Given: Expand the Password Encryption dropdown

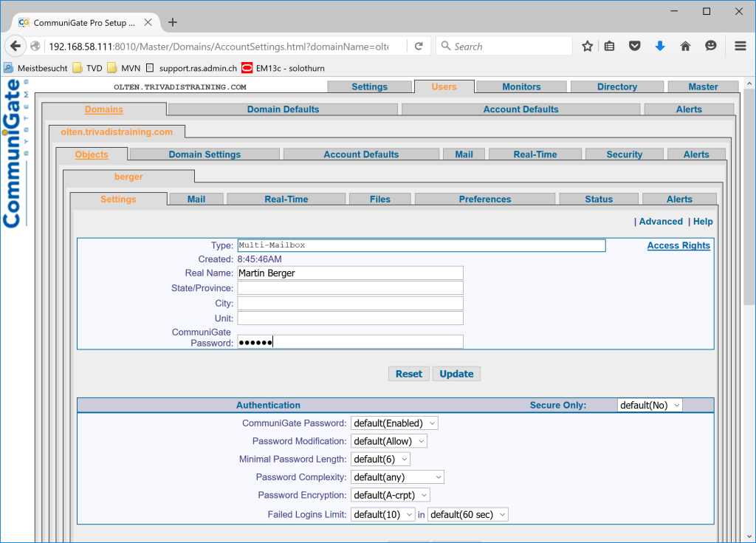Looking at the screenshot, I should tap(390, 495).
